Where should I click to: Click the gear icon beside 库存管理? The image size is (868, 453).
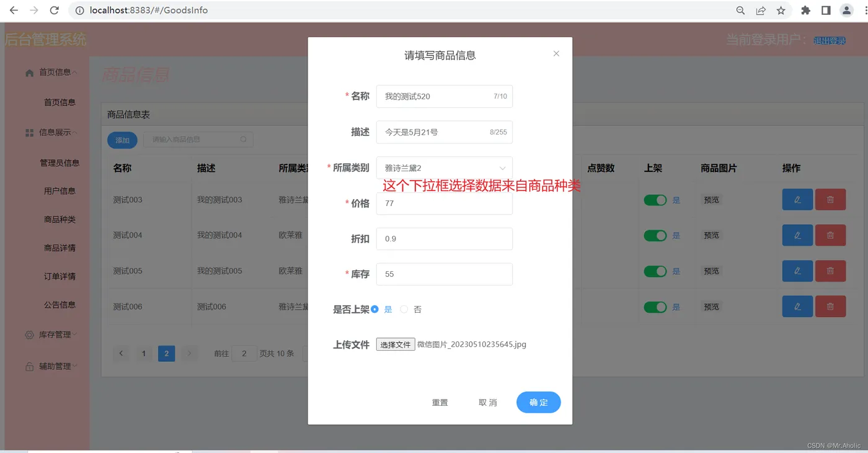29,335
